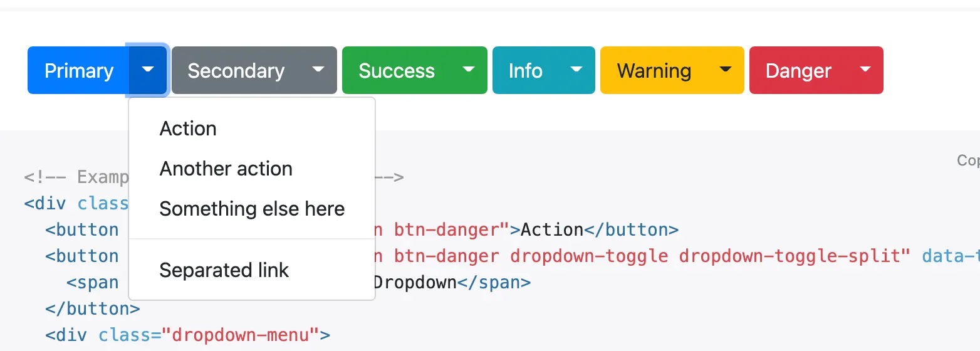Click the yellow Warning button
Image resolution: width=980 pixels, height=351 pixels.
pos(654,70)
